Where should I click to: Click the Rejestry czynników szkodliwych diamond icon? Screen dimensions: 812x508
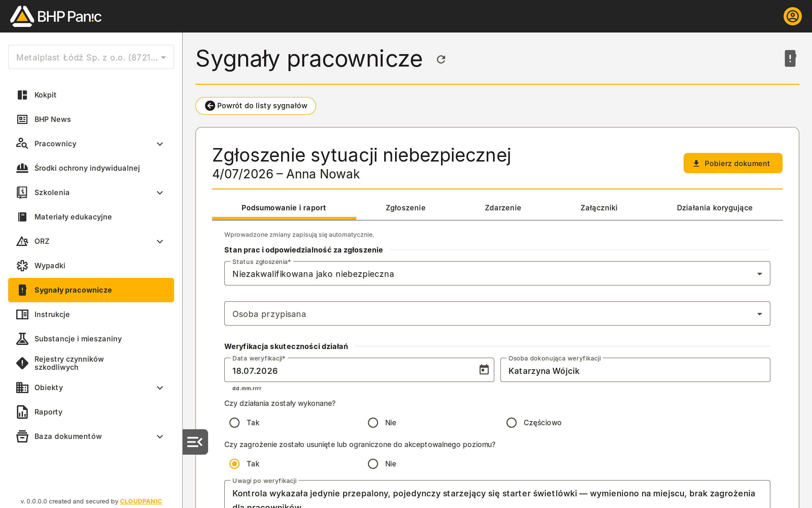pos(22,363)
